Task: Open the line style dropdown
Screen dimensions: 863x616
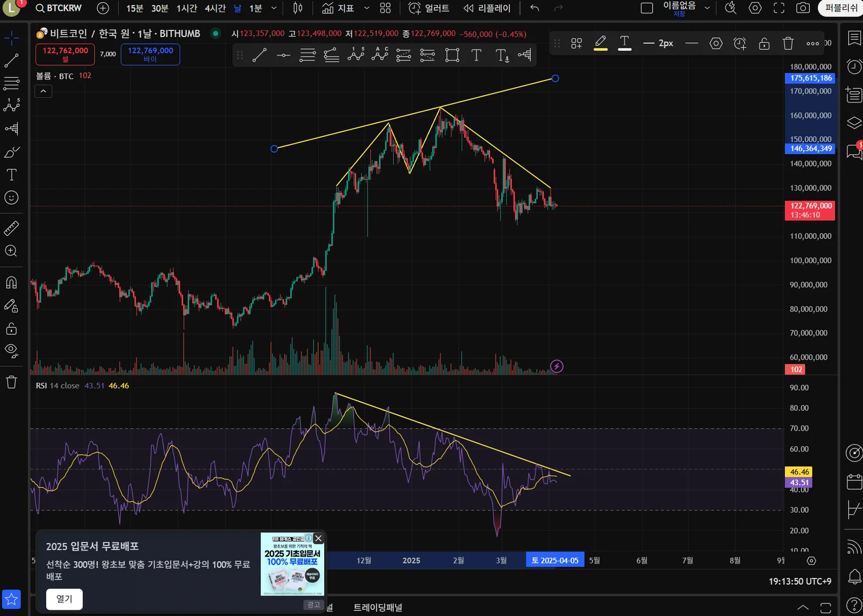Action: click(x=692, y=43)
